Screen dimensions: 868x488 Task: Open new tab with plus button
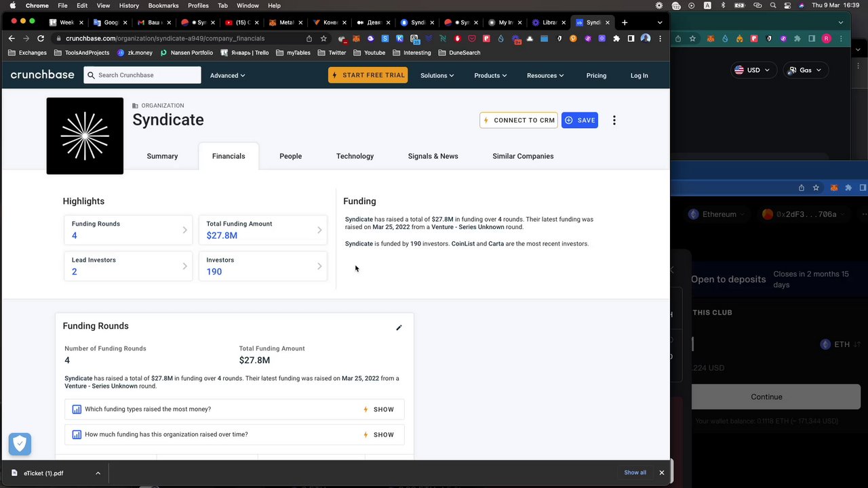[x=625, y=22]
